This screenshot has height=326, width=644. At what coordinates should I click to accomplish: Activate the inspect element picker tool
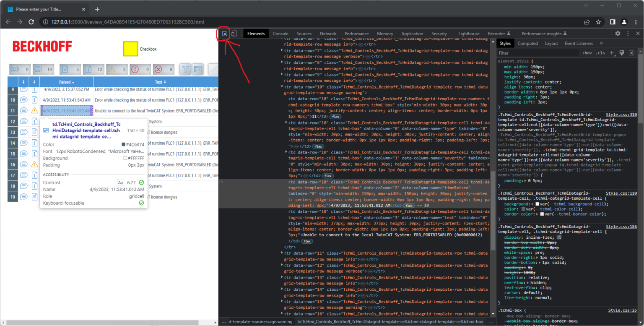[x=224, y=34]
